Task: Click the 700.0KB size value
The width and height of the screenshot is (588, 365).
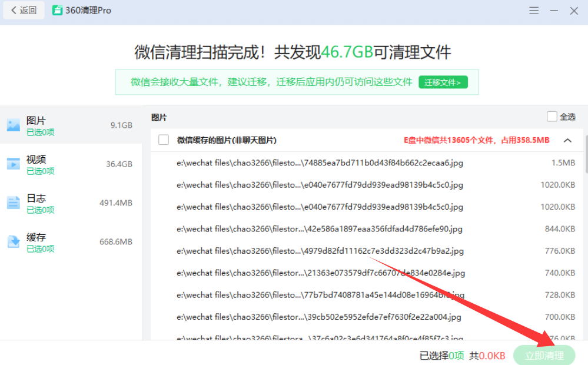Action: pyautogui.click(x=560, y=317)
